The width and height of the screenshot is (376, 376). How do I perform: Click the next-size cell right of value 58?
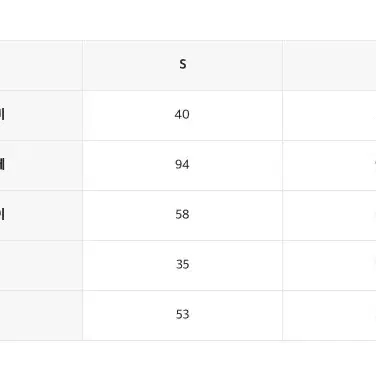pyautogui.click(x=329, y=215)
